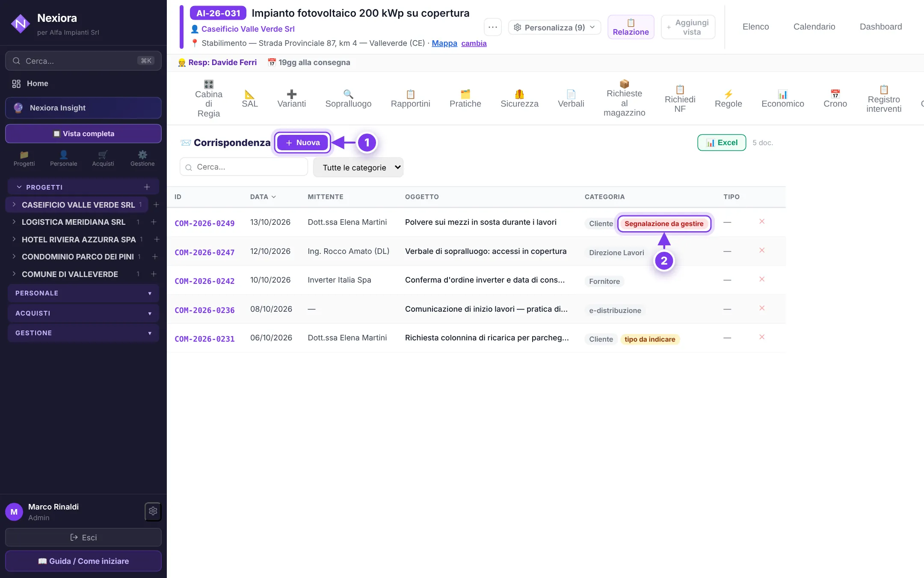Expand the PERSONALE sidebar section
Screen dimensions: 924x578
pyautogui.click(x=83, y=293)
